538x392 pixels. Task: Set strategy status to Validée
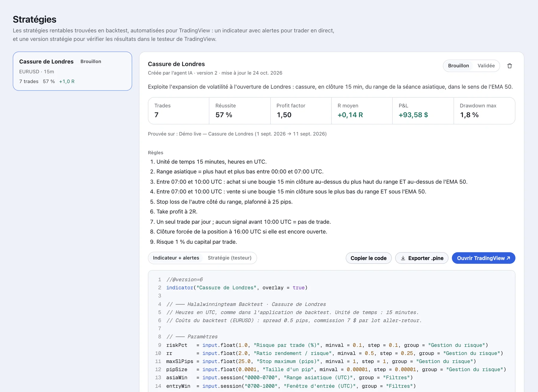tap(486, 66)
